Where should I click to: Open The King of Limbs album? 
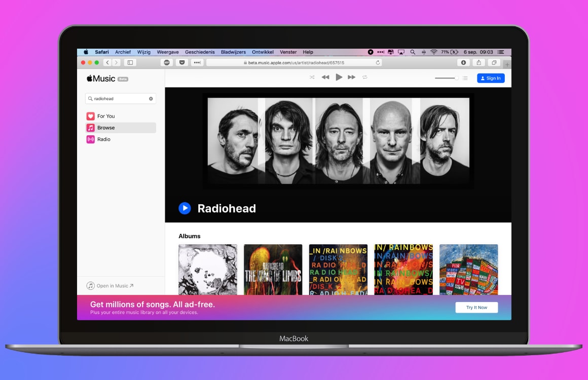[273, 270]
